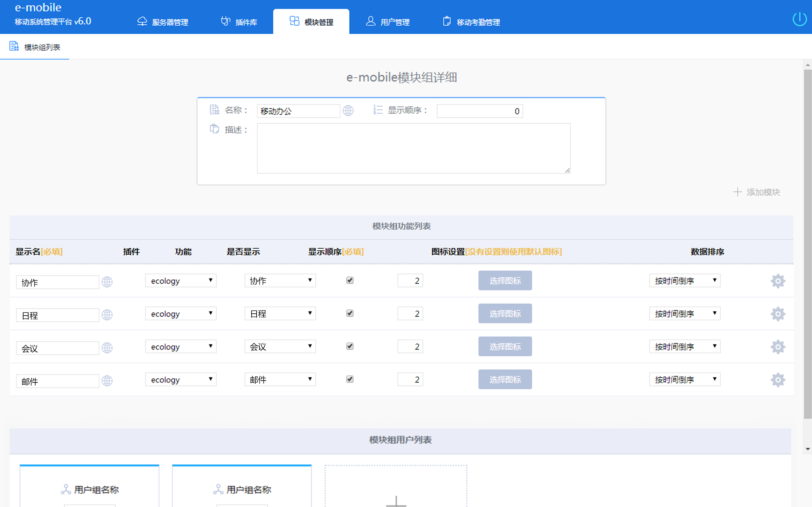
Task: Click globe icon beside 名称 field
Action: 348,111
